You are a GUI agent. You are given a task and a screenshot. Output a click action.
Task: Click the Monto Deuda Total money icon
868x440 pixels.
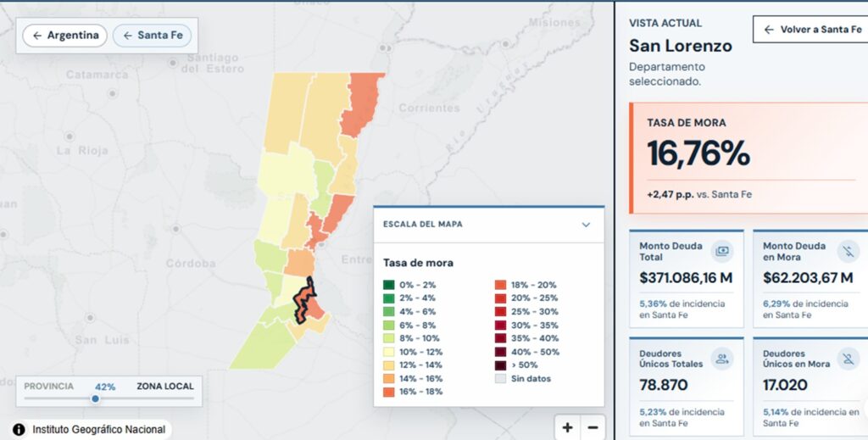[x=722, y=251]
